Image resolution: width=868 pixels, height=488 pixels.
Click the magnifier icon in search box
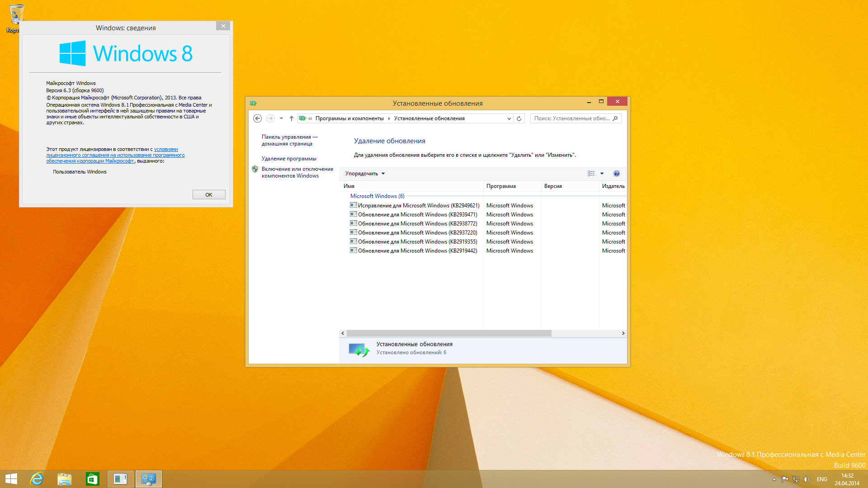coord(615,118)
